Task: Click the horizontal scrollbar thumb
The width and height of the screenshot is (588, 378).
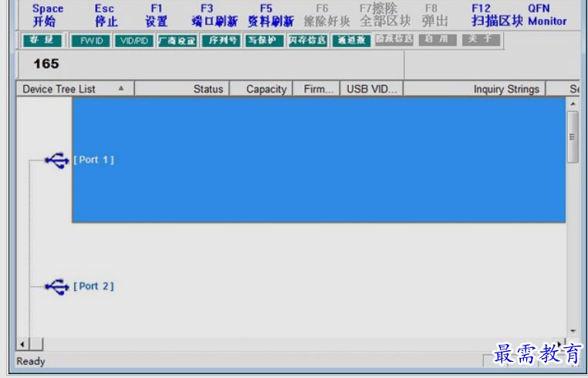Action: pos(36,344)
